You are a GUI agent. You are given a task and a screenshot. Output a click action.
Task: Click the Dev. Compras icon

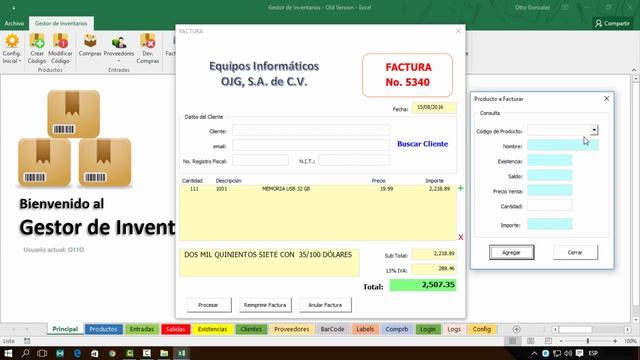click(x=148, y=49)
